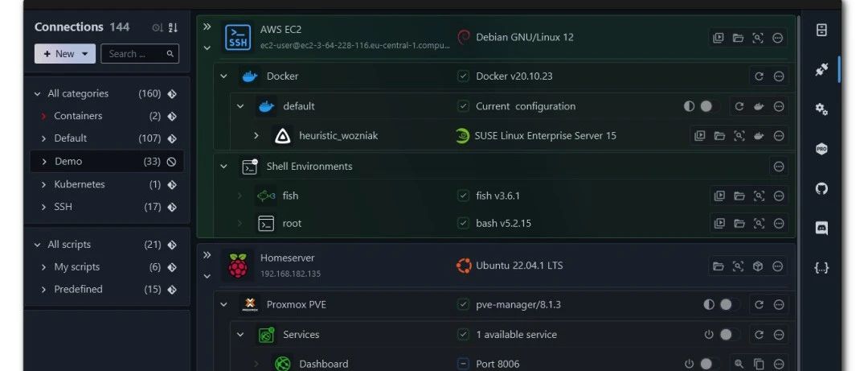Open terminal in heuristic_wozniak container

click(x=700, y=136)
